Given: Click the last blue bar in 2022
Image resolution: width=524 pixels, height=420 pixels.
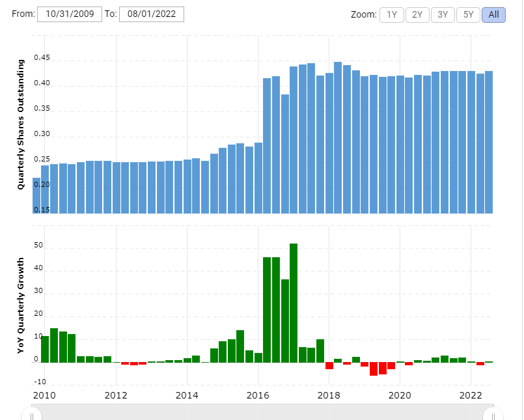Looking at the screenshot, I should [489, 142].
